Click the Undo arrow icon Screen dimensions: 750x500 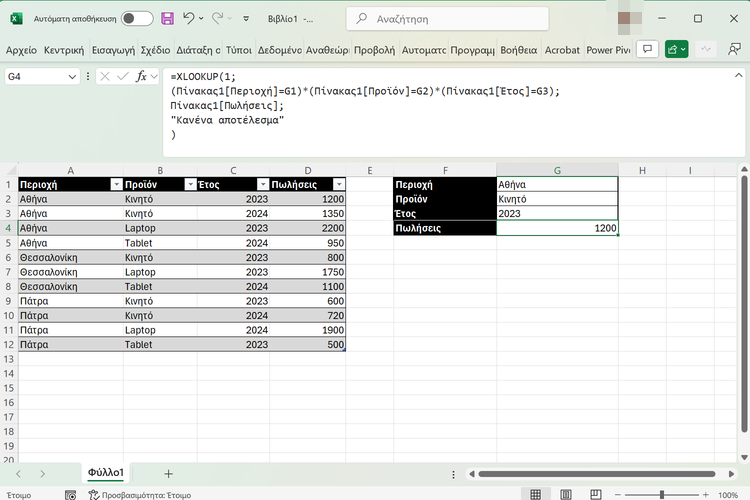click(188, 19)
